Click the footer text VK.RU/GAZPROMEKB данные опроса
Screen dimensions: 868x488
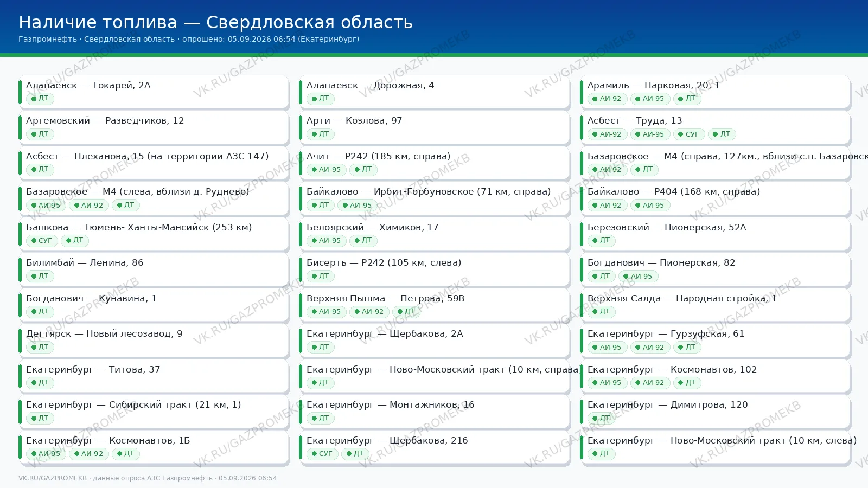148,478
